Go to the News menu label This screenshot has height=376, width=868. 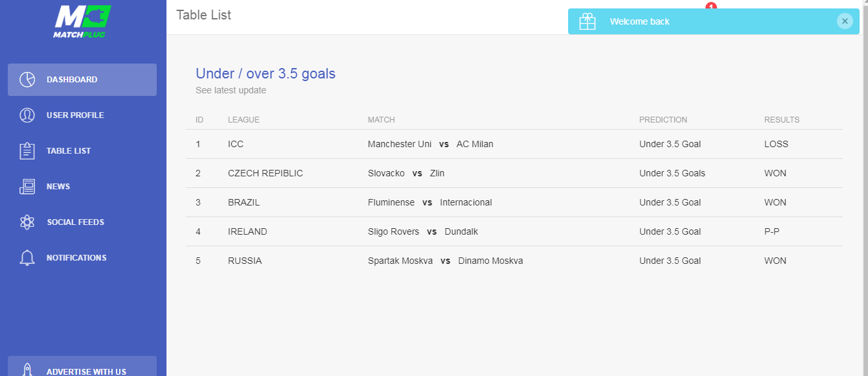(x=58, y=187)
